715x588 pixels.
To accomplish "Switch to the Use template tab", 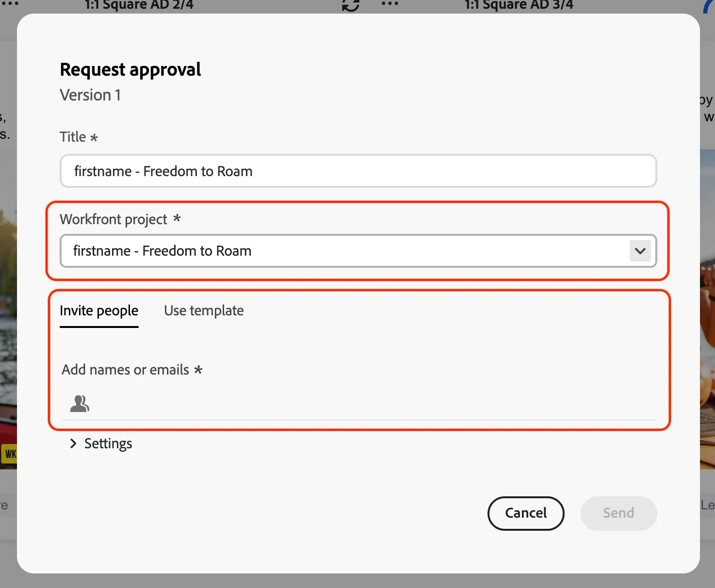I will [204, 310].
